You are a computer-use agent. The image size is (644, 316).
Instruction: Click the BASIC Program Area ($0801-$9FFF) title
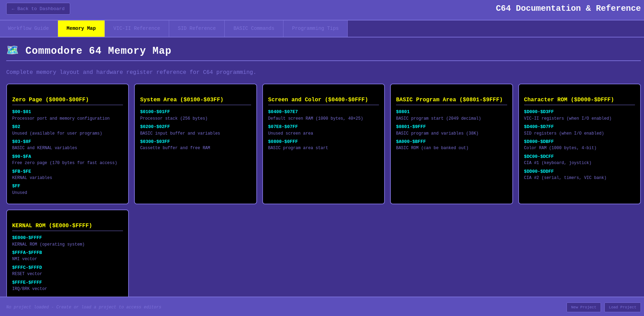tap(449, 100)
